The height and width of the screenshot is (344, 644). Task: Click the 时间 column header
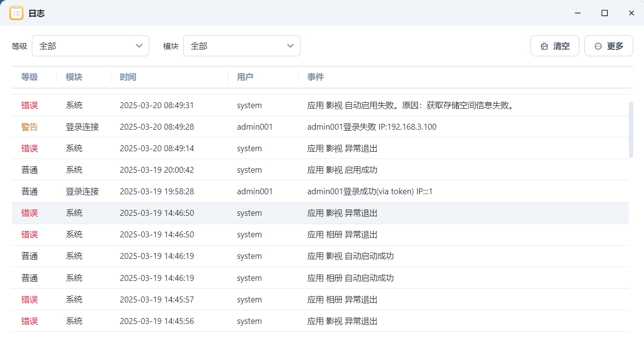coord(128,77)
